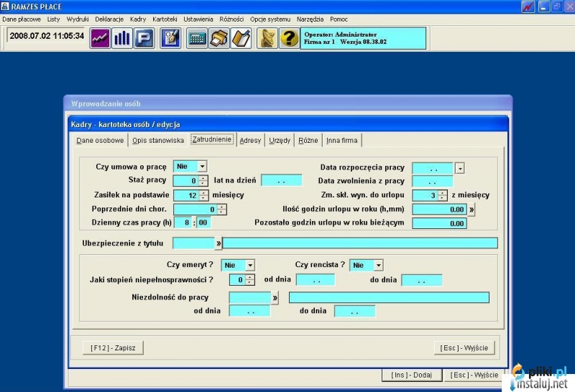575x392 pixels.
Task: Open the Narzędzia menu
Action: point(310,19)
